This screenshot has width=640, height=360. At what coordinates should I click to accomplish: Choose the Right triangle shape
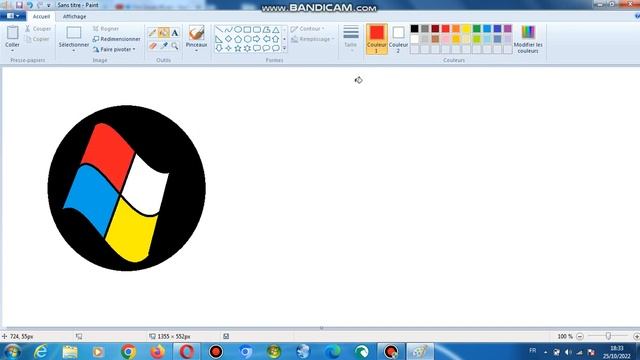coord(219,39)
